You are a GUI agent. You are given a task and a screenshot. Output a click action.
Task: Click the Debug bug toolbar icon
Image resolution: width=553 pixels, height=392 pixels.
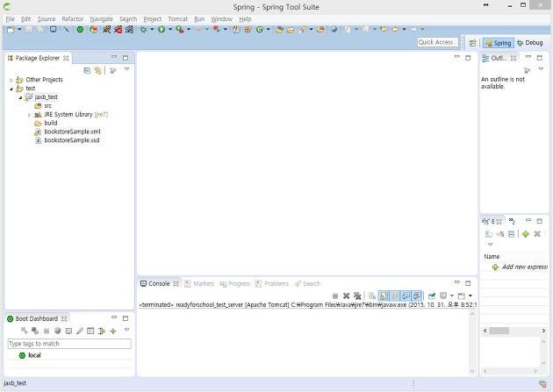click(144, 30)
